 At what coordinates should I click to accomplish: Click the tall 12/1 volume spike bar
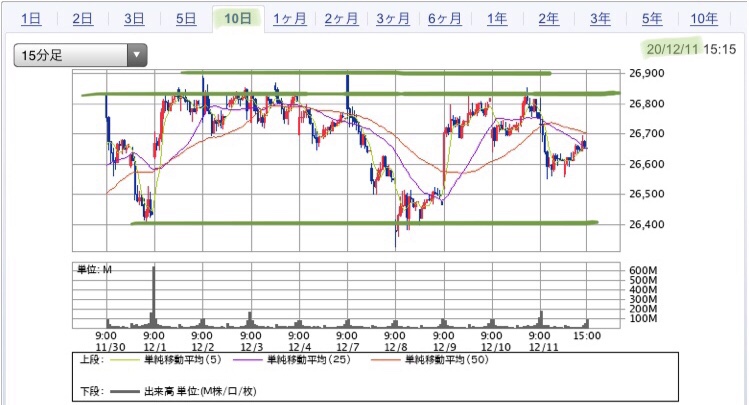pos(153,296)
